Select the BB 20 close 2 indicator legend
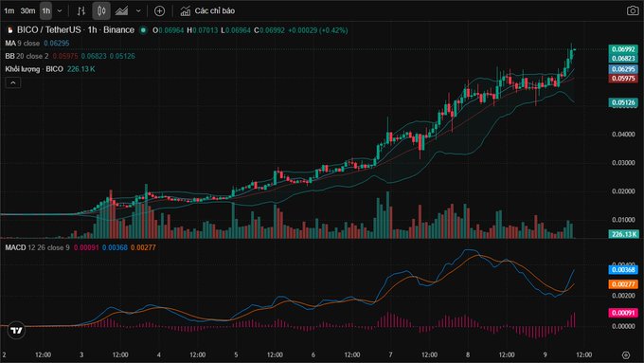 27,56
